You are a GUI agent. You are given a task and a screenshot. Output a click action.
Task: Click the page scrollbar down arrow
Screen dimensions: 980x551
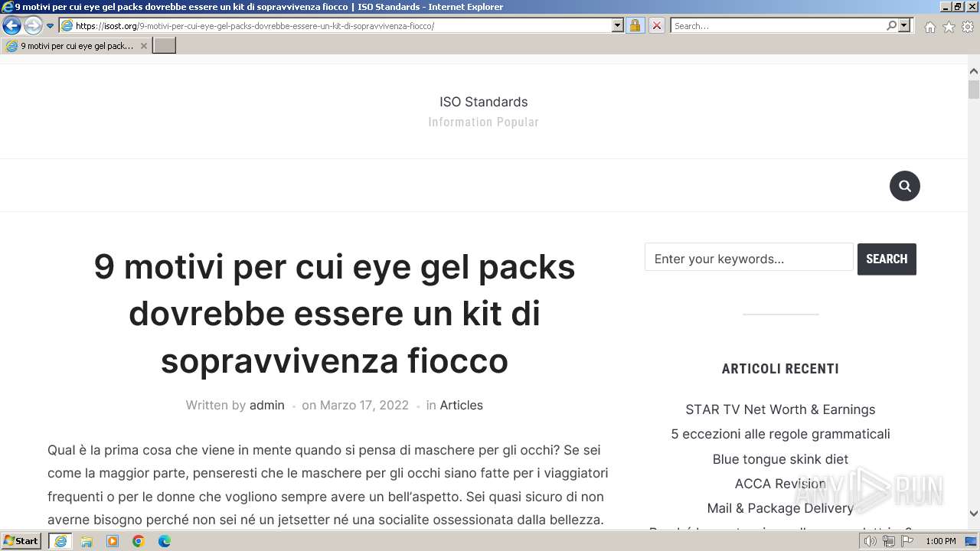[x=973, y=514]
